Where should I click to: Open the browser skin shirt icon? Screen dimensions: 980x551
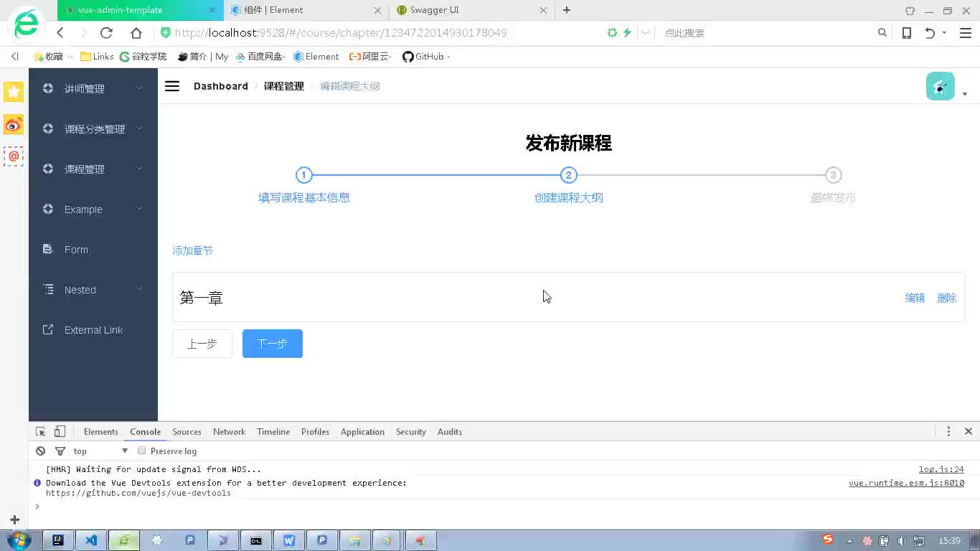click(x=910, y=11)
